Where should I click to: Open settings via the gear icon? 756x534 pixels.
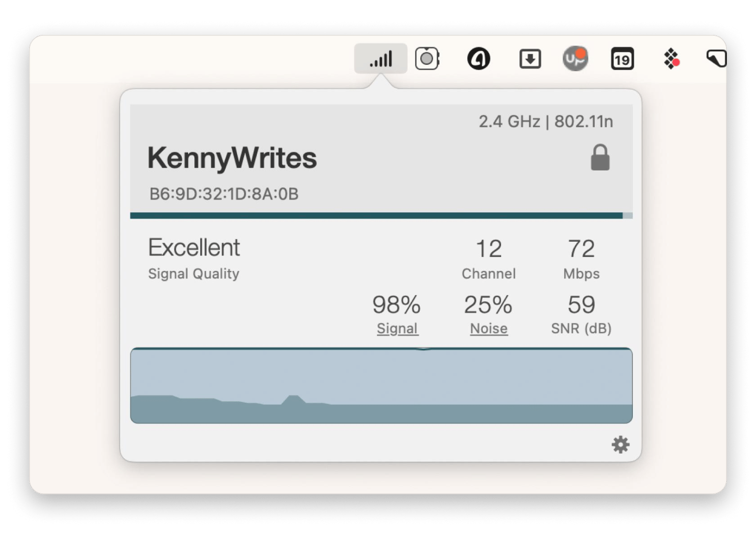(x=620, y=444)
